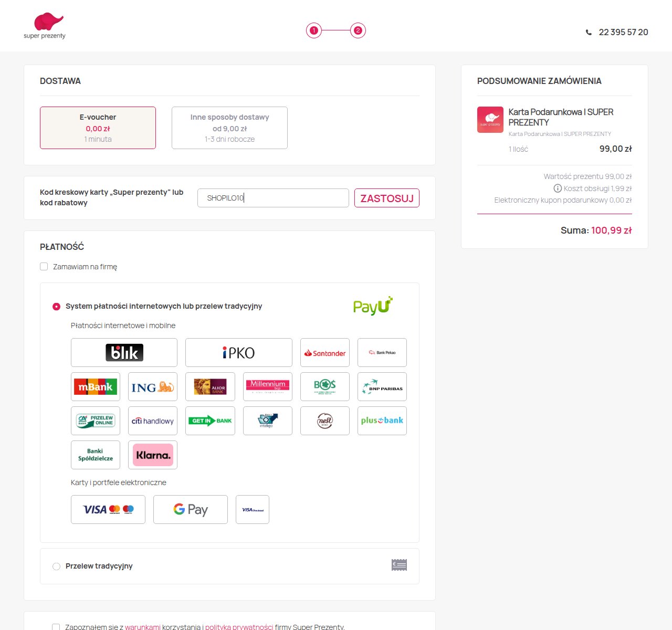Click phone number 22 395 57 20

click(x=623, y=33)
